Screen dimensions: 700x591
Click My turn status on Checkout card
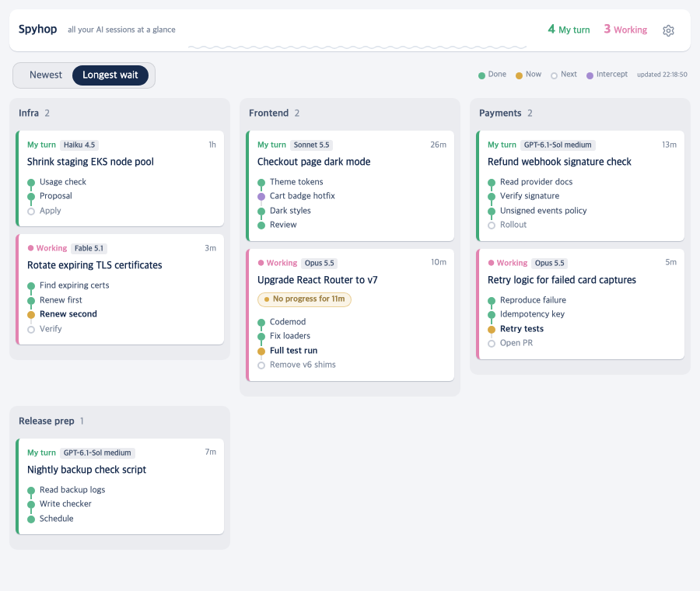[x=271, y=145]
